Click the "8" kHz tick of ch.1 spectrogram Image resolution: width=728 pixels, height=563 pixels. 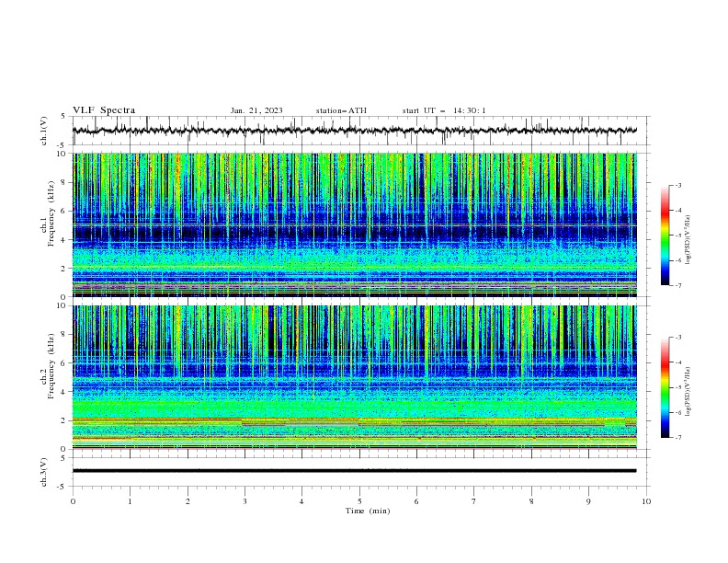coord(64,182)
